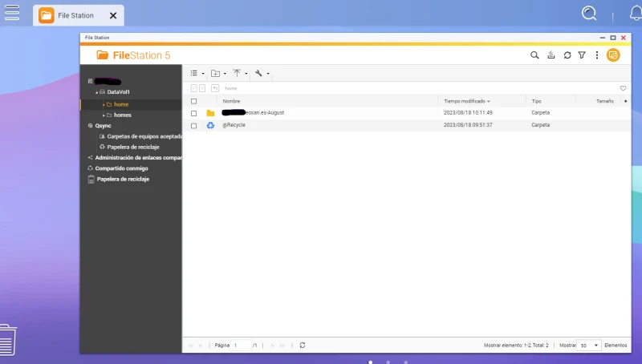Tick the select-all checkbox in header

pyautogui.click(x=193, y=101)
